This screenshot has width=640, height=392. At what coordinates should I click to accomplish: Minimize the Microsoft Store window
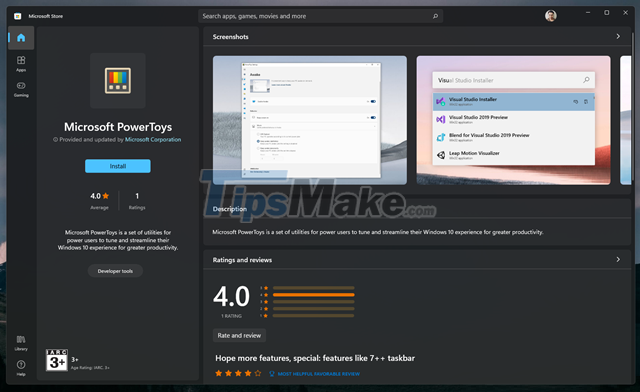pos(588,13)
